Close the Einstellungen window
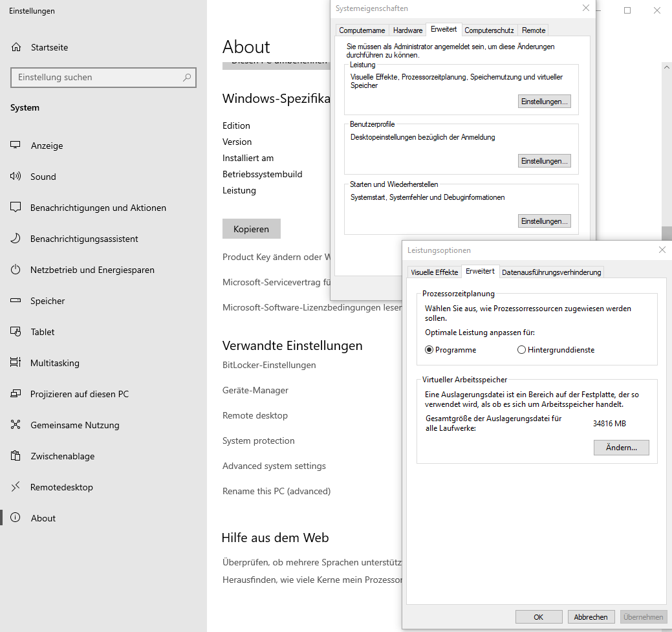Image resolution: width=672 pixels, height=632 pixels. tap(657, 10)
